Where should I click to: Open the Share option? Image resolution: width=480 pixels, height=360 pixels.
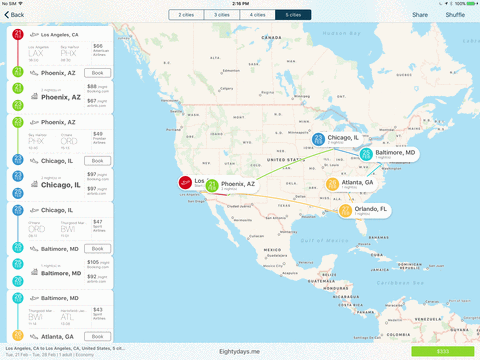[x=420, y=15]
